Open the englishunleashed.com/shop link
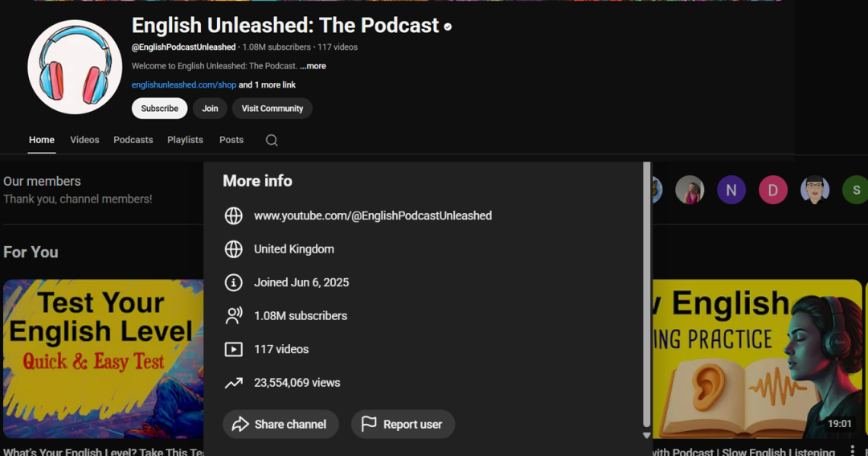The width and height of the screenshot is (868, 456). point(183,85)
